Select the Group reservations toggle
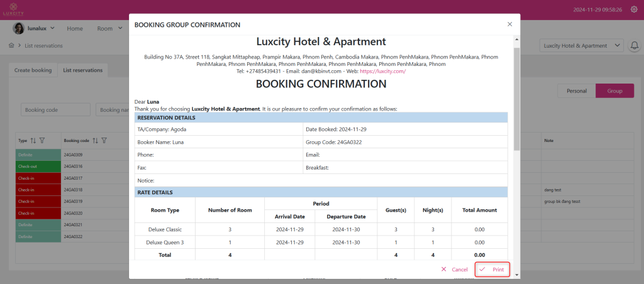 614,91
